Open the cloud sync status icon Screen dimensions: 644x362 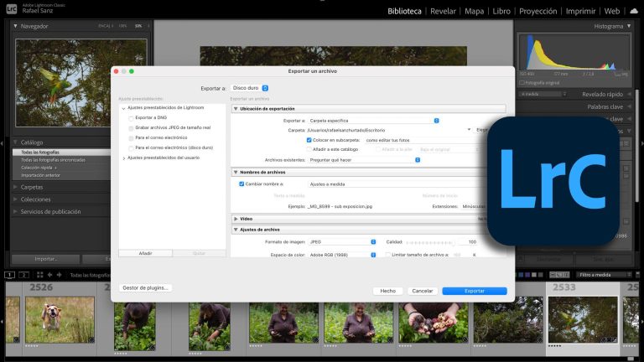[x=634, y=11]
